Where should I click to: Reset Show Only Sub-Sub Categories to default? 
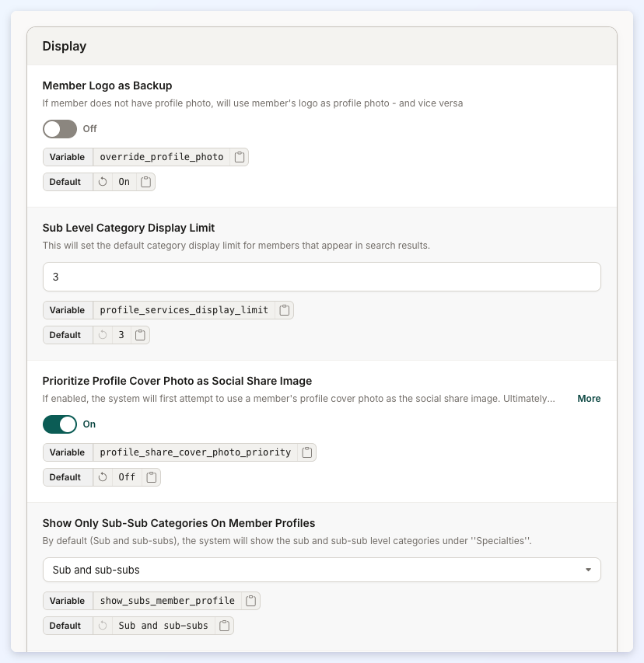(103, 626)
